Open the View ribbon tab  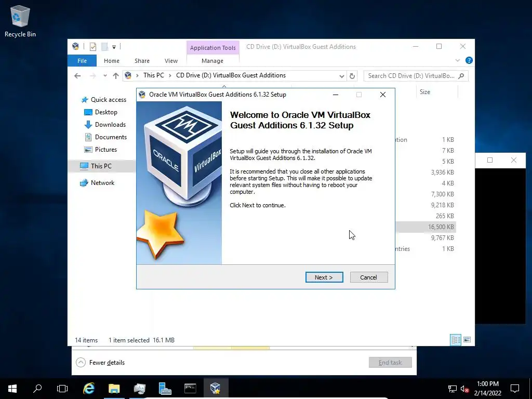click(x=171, y=61)
